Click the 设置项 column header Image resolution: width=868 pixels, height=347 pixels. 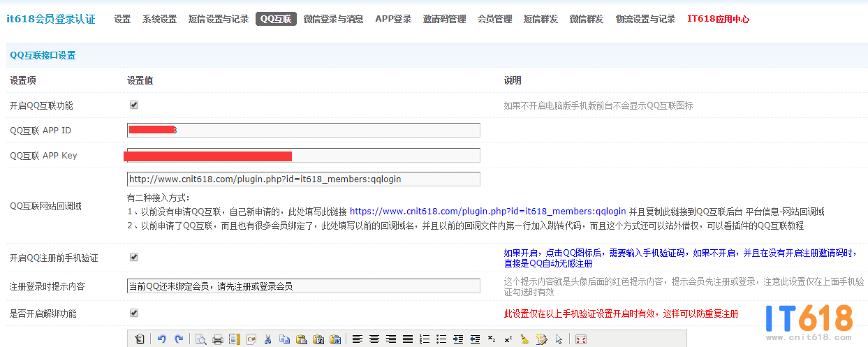(23, 80)
